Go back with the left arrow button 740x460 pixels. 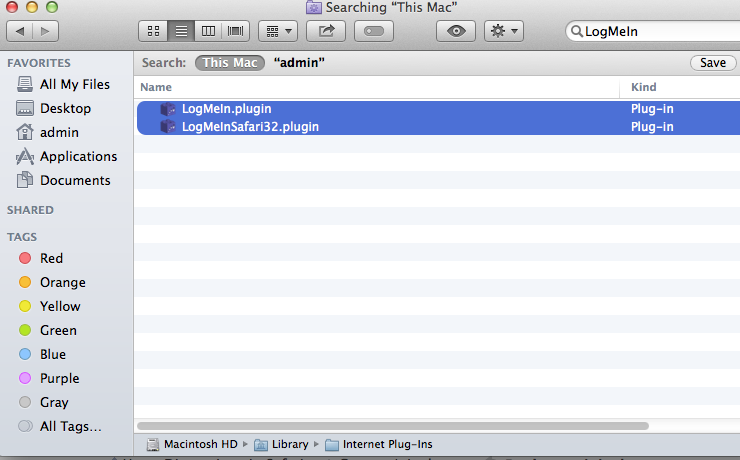click(19, 31)
